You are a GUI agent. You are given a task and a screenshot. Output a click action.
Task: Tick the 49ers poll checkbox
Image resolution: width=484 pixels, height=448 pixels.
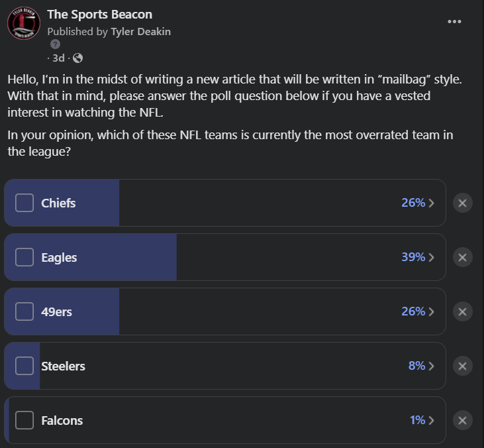tap(24, 311)
